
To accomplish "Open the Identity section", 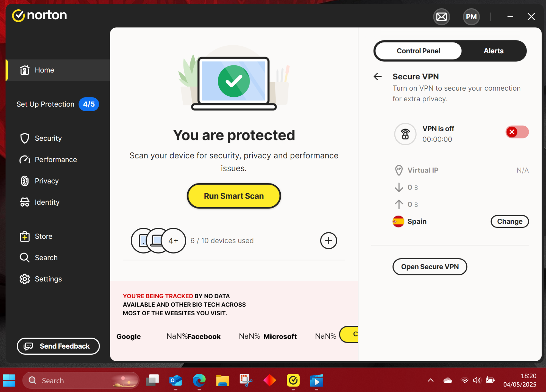I will click(x=40, y=202).
